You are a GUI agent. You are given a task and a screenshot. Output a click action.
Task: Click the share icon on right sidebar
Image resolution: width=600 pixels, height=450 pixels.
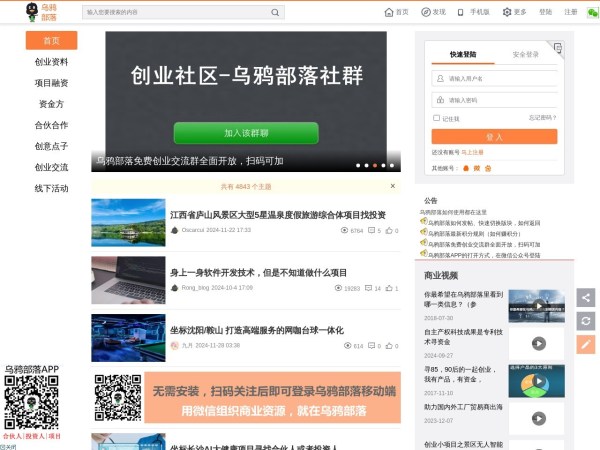586,297
